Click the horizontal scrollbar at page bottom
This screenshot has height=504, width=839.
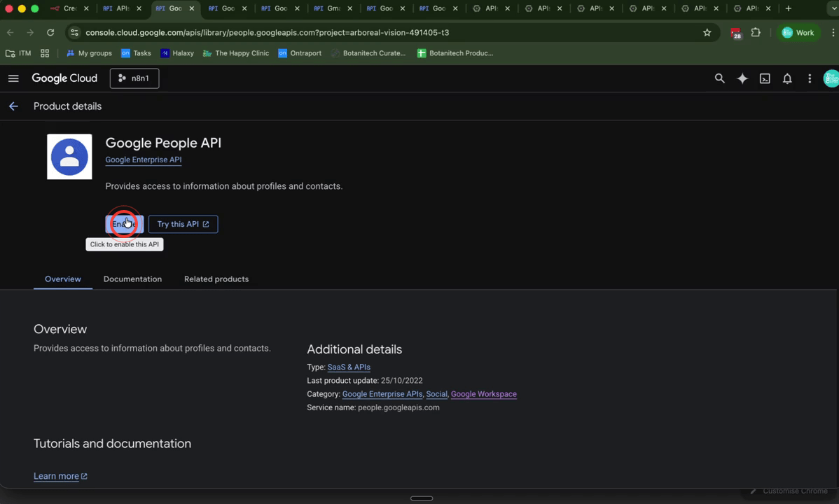click(422, 498)
